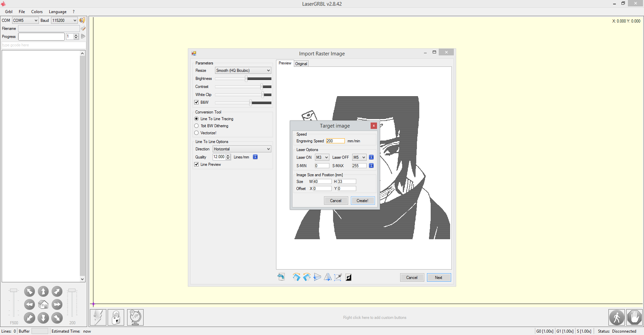644x335 pixels.
Task: Rotate image clockwise with the hand icon
Action: click(296, 277)
